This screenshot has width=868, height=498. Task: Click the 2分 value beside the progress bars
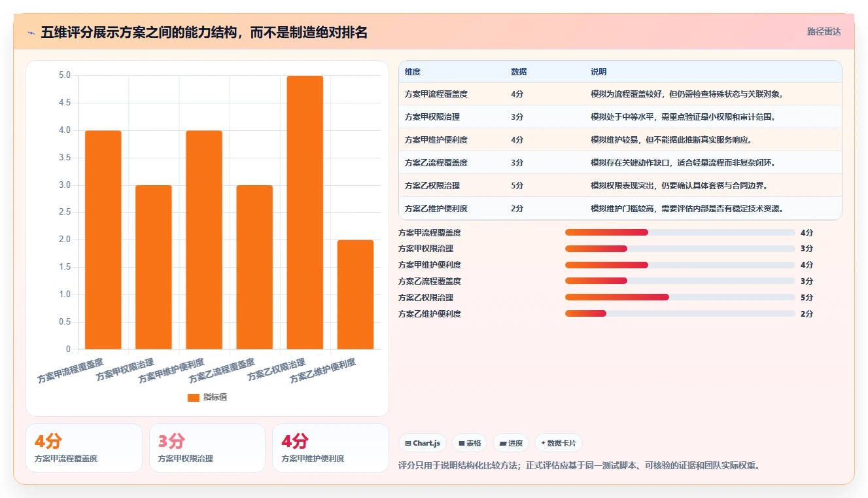[807, 314]
